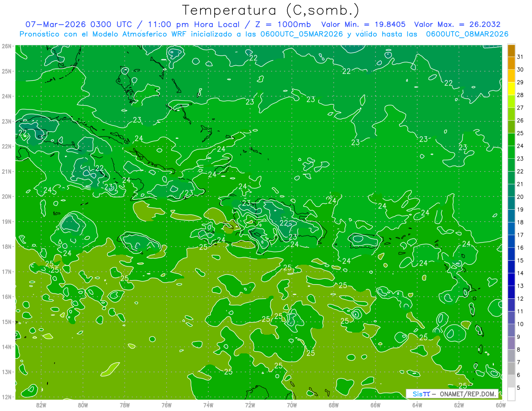532x411 pixels.
Task: Click the colorbar label '30'
Action: point(520,69)
